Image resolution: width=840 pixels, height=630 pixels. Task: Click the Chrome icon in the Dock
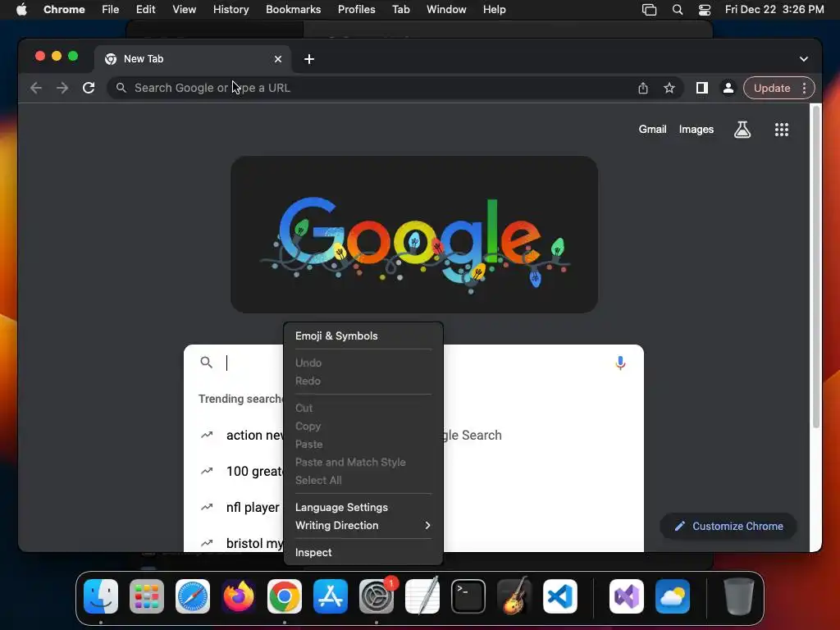click(x=285, y=596)
